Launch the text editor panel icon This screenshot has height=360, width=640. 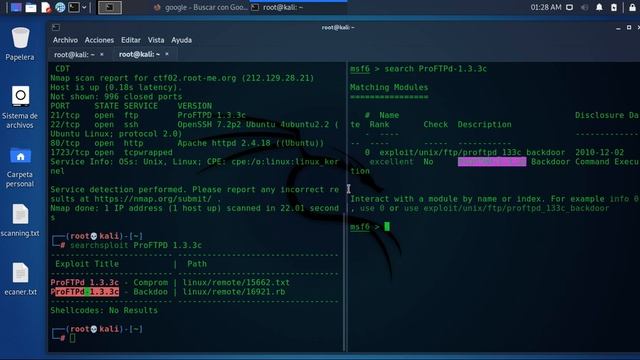point(46,7)
